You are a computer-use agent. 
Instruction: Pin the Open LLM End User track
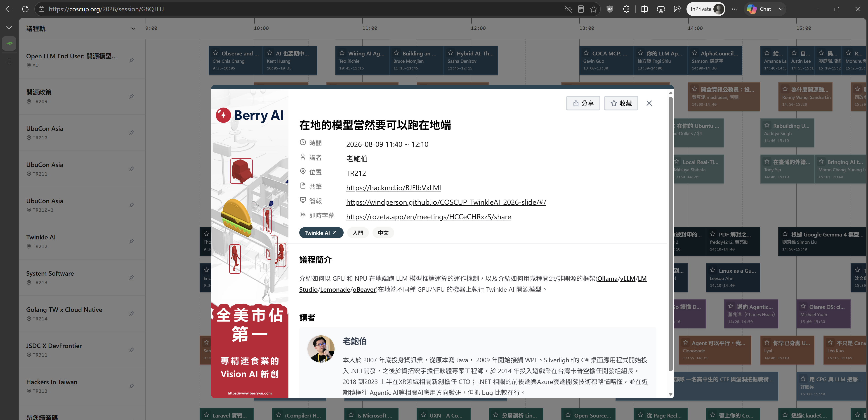click(132, 60)
